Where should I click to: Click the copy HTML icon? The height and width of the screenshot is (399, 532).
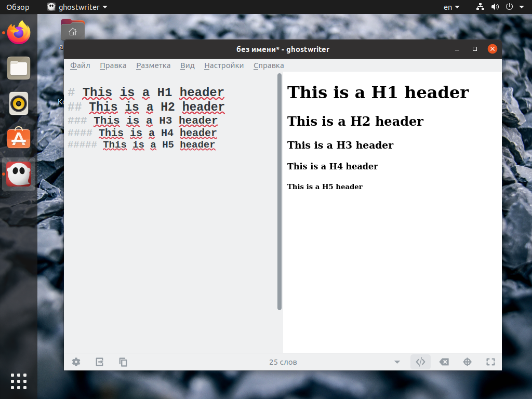(x=123, y=362)
